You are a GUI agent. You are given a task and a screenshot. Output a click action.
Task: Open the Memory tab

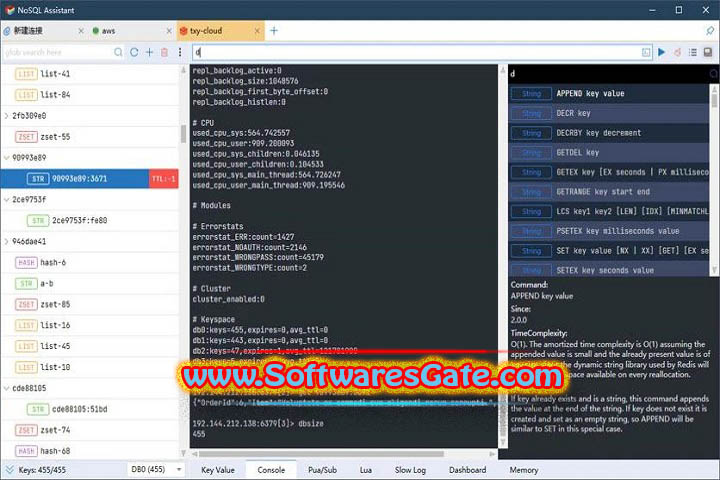[x=523, y=470]
